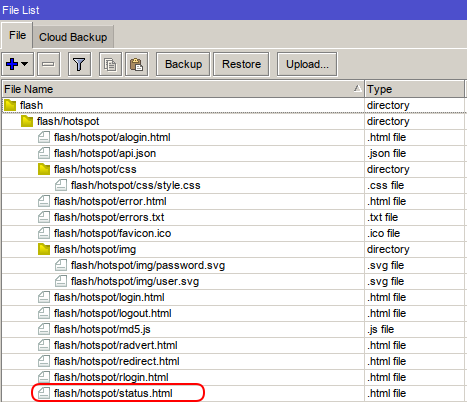
Task: Click file icon of errors.txt
Action: [44, 217]
